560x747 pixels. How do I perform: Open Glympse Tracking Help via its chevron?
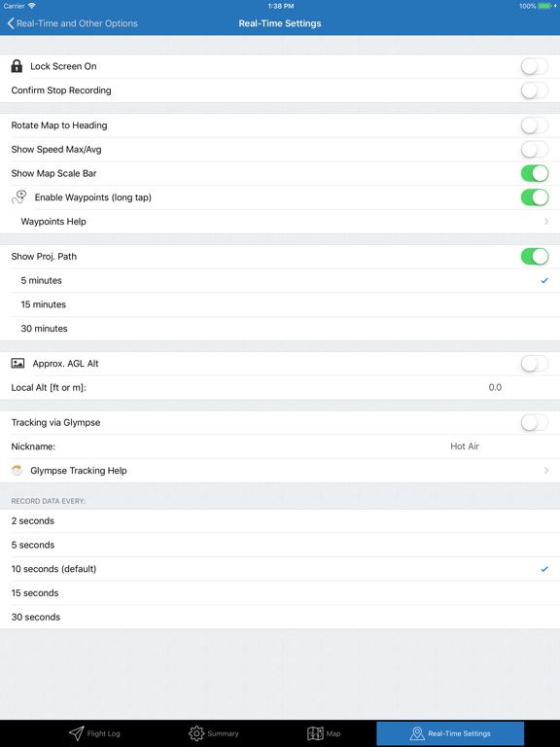546,471
